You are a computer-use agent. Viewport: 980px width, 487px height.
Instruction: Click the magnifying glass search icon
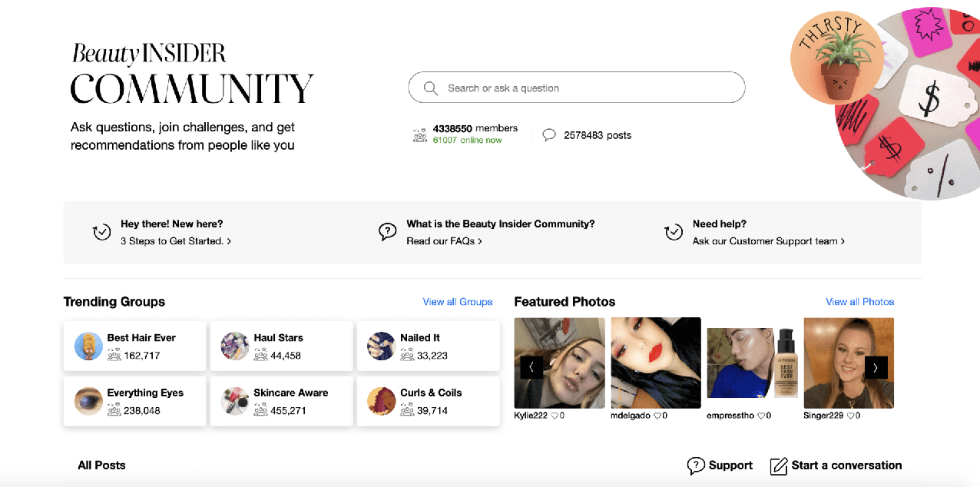point(431,88)
